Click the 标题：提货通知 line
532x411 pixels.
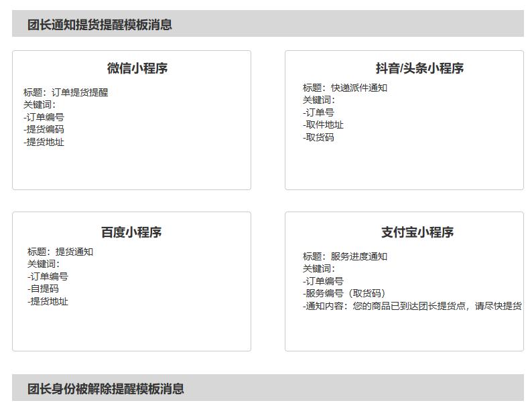[x=60, y=252]
